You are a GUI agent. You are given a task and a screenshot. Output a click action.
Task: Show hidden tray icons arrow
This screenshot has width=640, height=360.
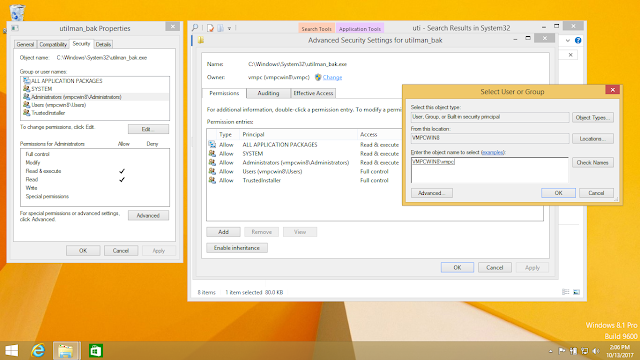(x=550, y=351)
